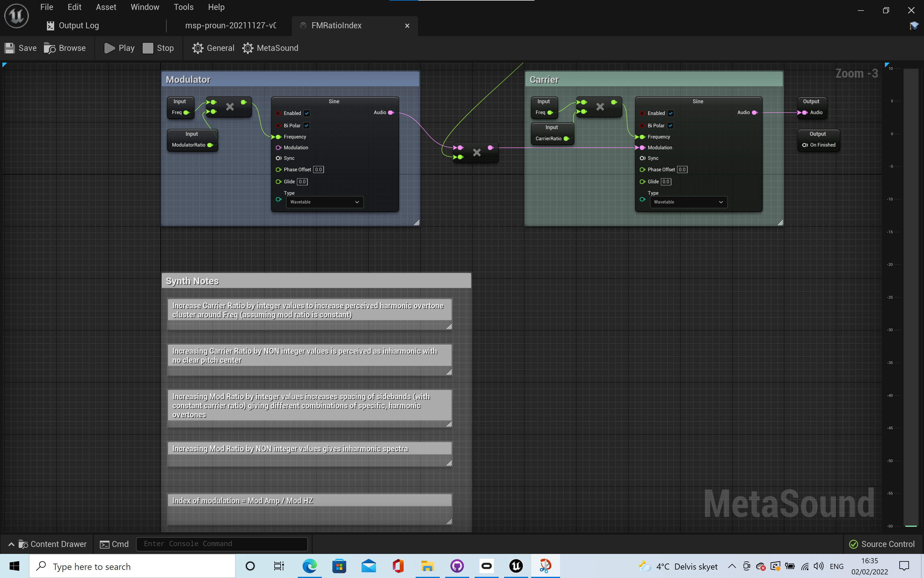
Task: Open Microsoft Edge from taskbar
Action: pyautogui.click(x=310, y=566)
